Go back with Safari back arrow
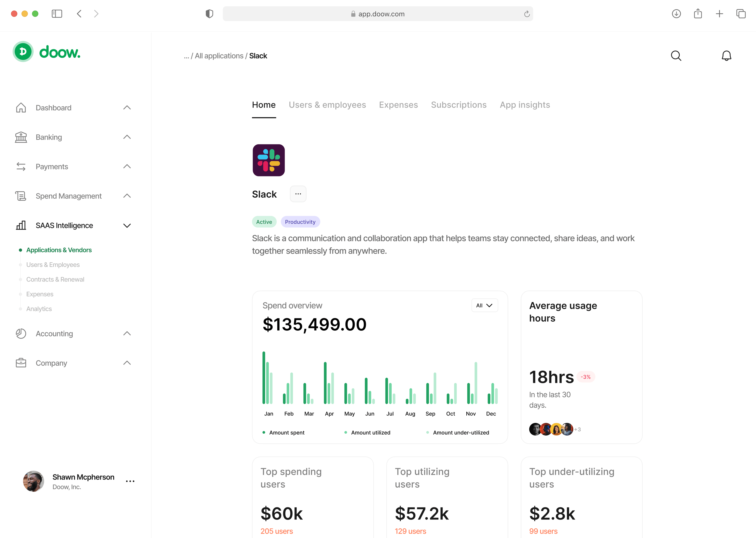The height and width of the screenshot is (538, 756). (79, 14)
